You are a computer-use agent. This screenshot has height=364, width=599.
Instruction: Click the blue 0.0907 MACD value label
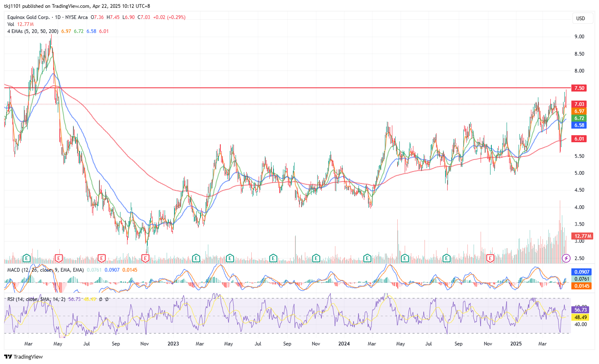(582, 272)
